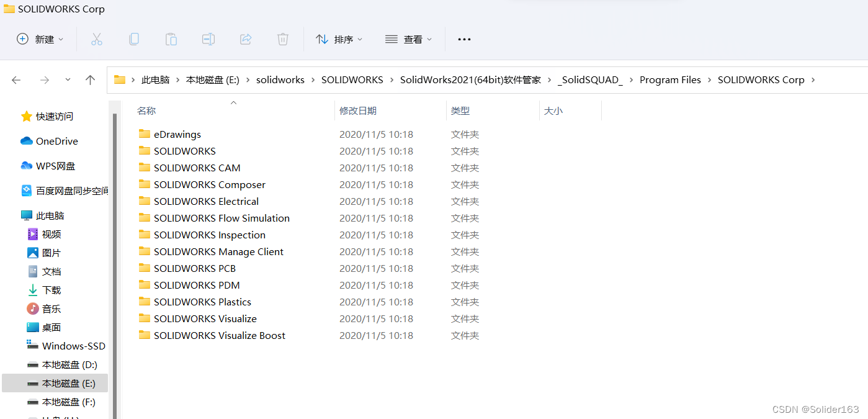Go back with the left arrow

pos(16,80)
